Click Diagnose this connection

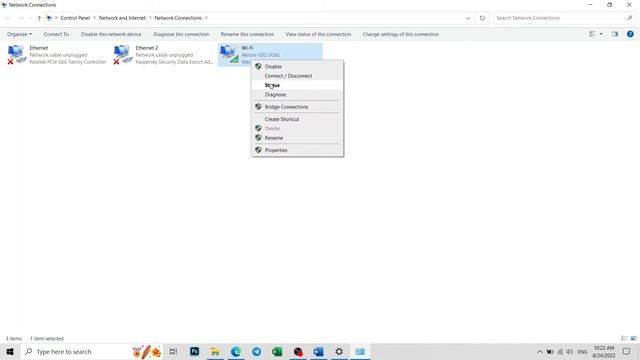click(181, 34)
